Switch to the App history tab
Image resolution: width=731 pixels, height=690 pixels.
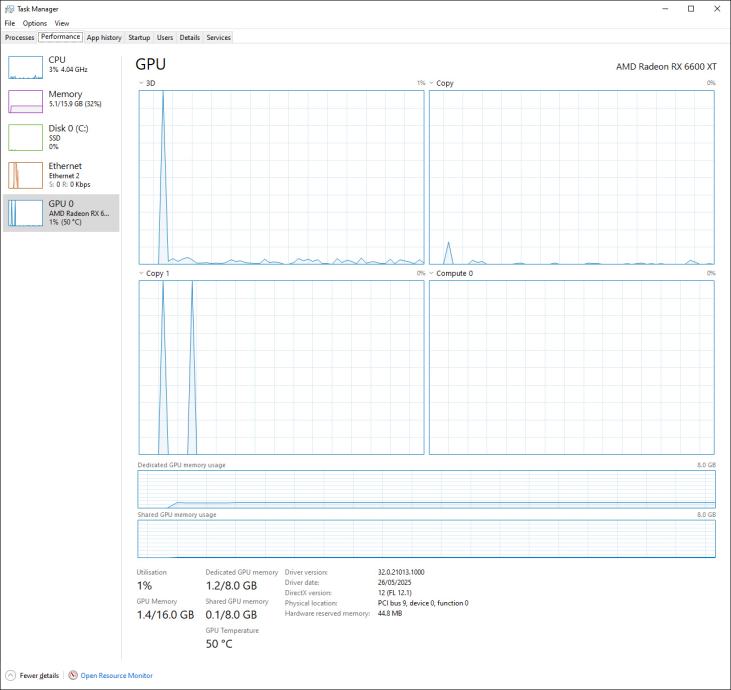coord(104,37)
